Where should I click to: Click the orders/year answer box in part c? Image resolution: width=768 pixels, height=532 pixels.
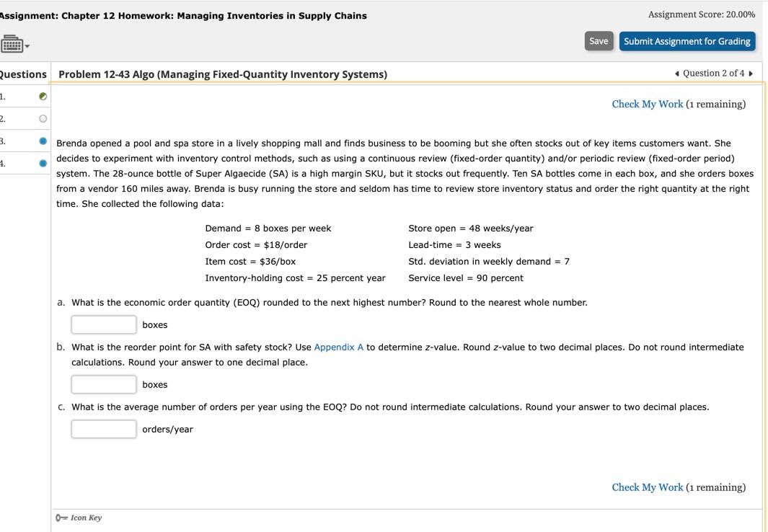104,429
